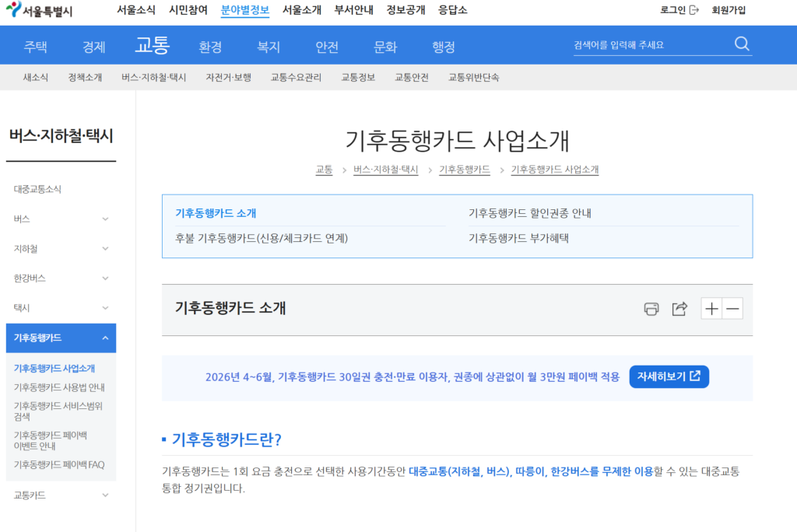Expand the 교통카드 sidebar section
797x532 pixels.
point(105,495)
